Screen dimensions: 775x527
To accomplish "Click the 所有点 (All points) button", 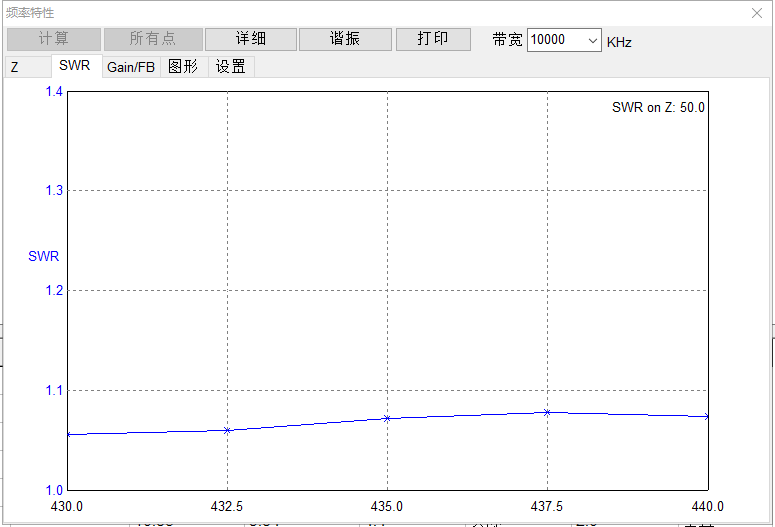I will coord(153,39).
